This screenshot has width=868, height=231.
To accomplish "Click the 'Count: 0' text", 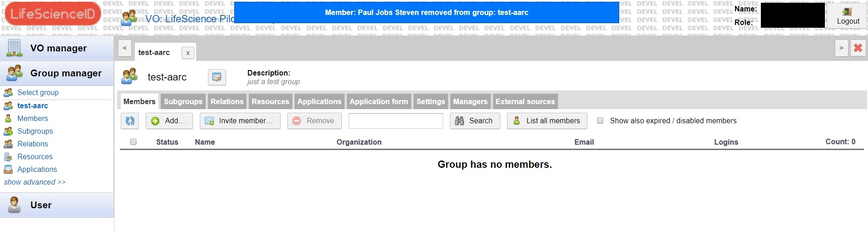I will pyautogui.click(x=840, y=141).
